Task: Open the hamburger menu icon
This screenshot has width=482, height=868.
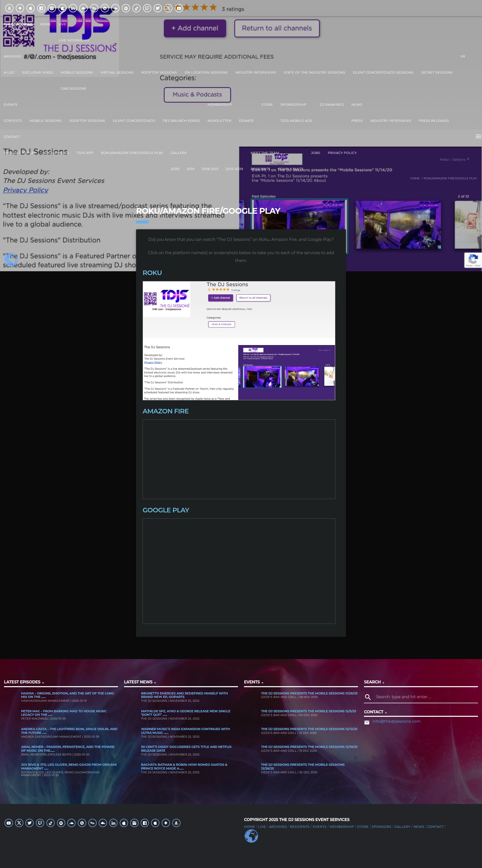Action: pyautogui.click(x=478, y=136)
